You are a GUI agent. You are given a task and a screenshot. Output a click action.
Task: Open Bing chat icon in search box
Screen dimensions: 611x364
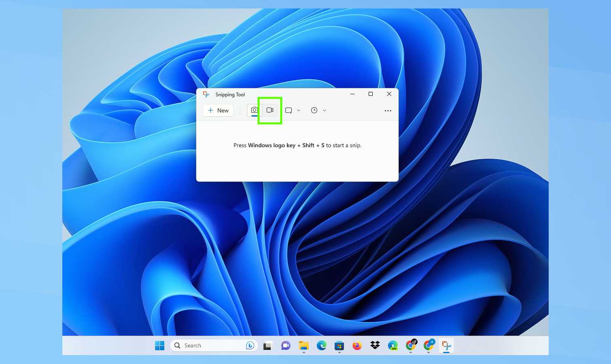pyautogui.click(x=250, y=345)
